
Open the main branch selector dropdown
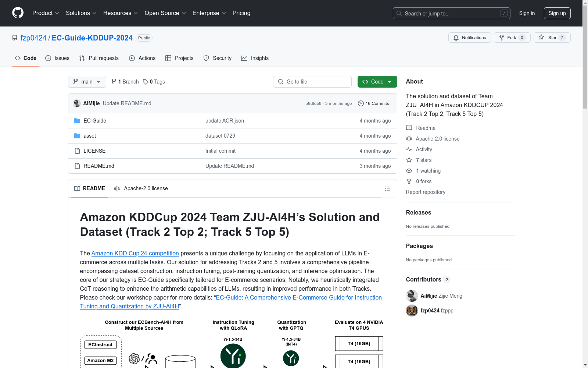pyautogui.click(x=87, y=82)
